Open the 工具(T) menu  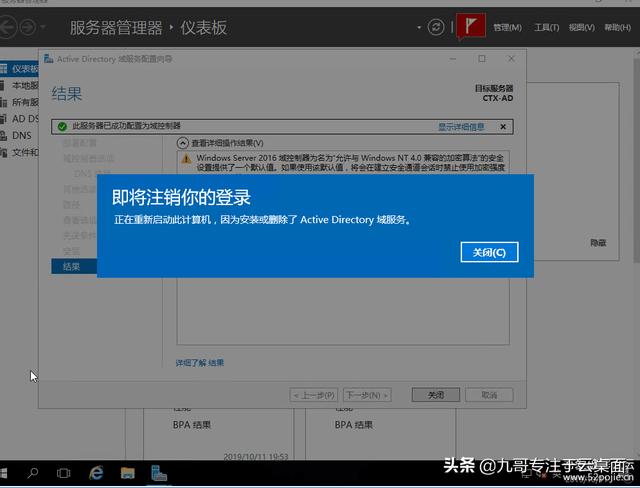coord(547,27)
